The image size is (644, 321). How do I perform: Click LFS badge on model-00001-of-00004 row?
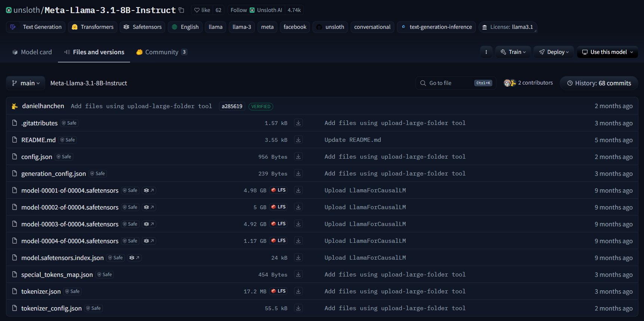point(278,190)
